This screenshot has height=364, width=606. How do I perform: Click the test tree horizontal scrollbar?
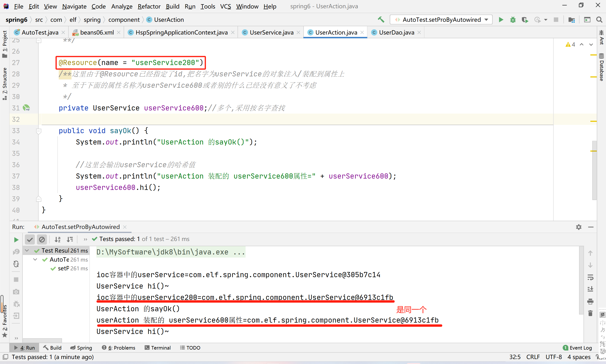(x=42, y=341)
